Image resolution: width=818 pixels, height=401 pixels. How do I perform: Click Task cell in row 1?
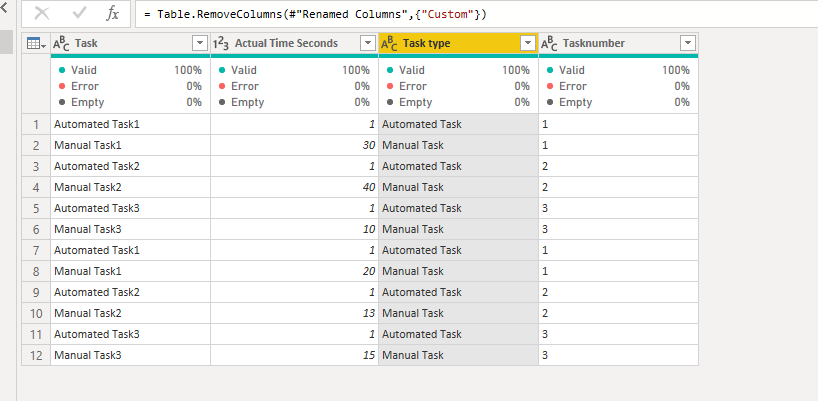(x=130, y=124)
